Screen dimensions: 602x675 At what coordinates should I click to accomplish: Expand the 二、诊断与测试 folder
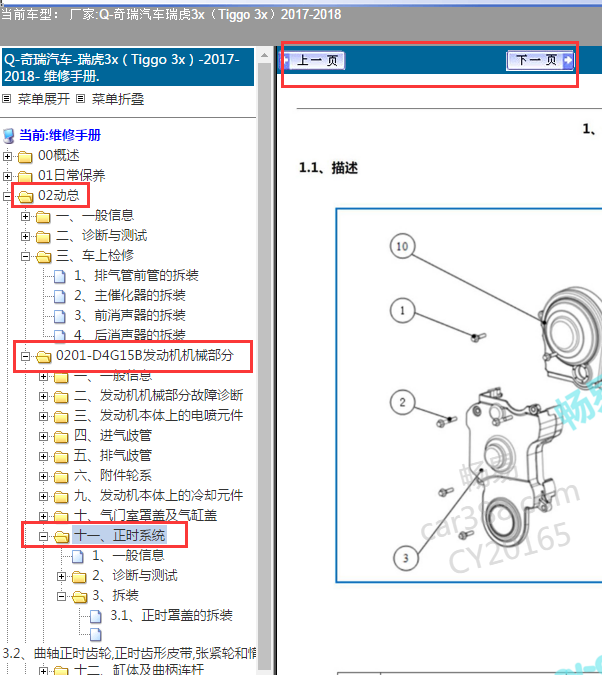click(25, 236)
